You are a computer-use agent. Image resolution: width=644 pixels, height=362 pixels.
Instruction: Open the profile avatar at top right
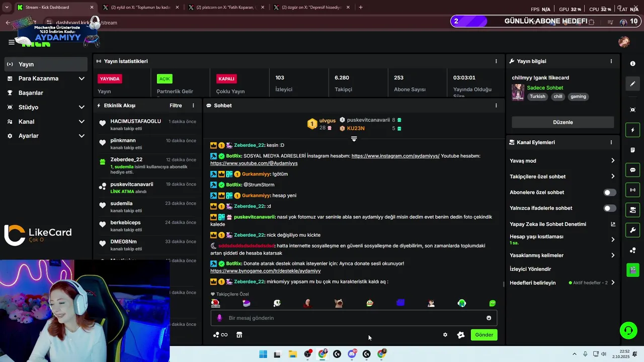[x=624, y=42]
